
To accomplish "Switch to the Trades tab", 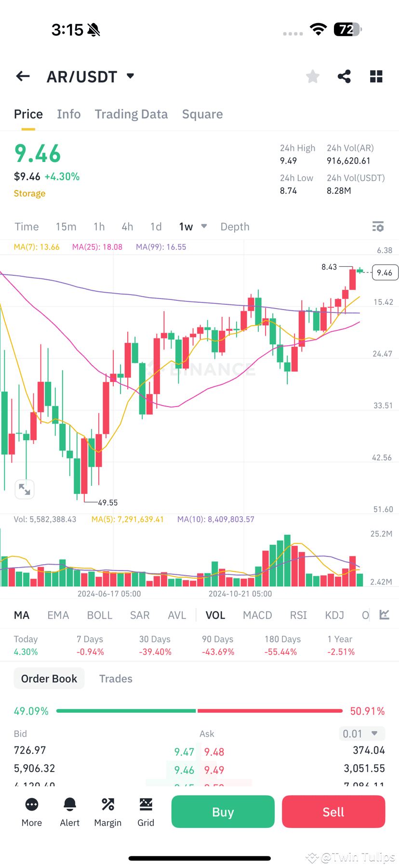I will 116,678.
